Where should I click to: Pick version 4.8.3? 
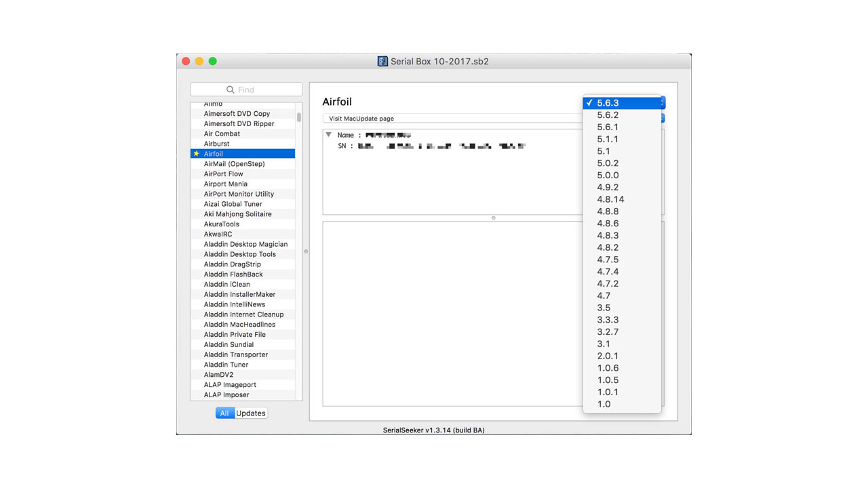pyautogui.click(x=622, y=235)
